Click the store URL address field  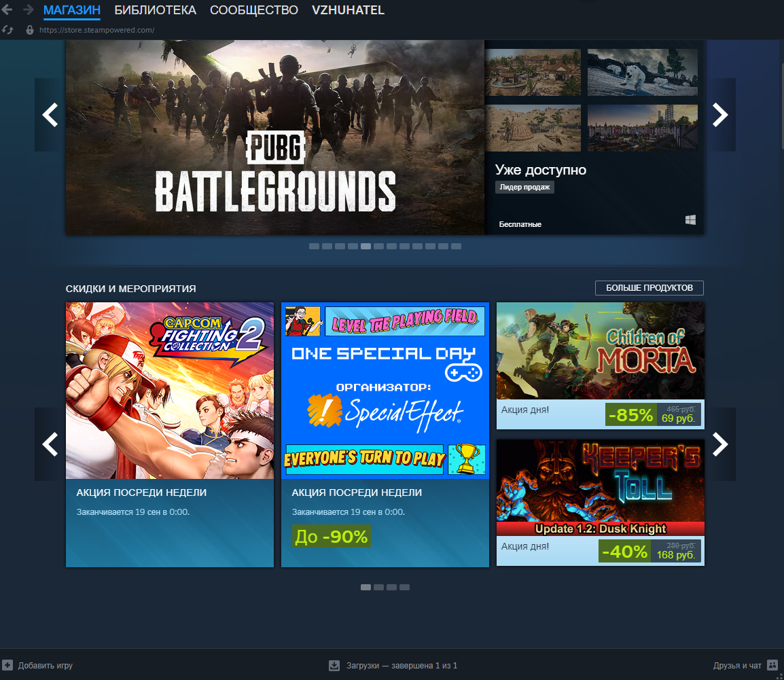pos(96,30)
